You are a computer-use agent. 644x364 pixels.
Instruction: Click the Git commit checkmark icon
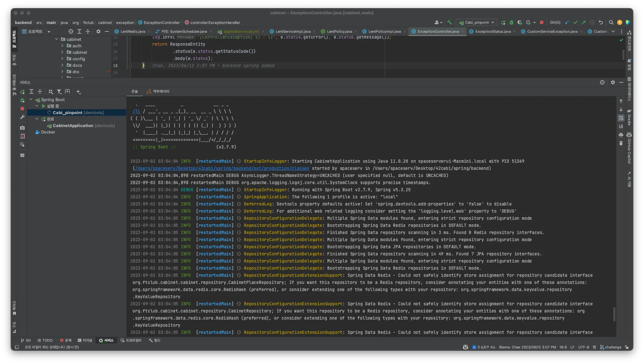click(575, 22)
